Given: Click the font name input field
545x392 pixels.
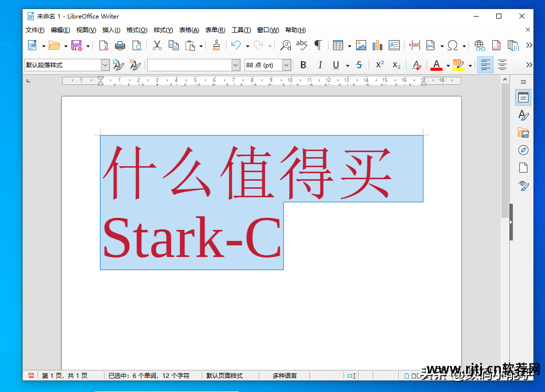Looking at the screenshot, I should (189, 65).
